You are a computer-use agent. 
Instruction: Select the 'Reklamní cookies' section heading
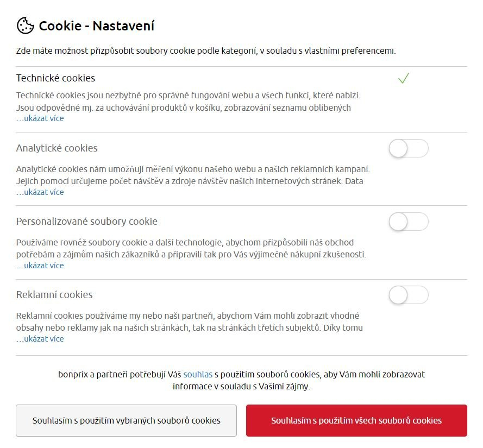click(54, 295)
